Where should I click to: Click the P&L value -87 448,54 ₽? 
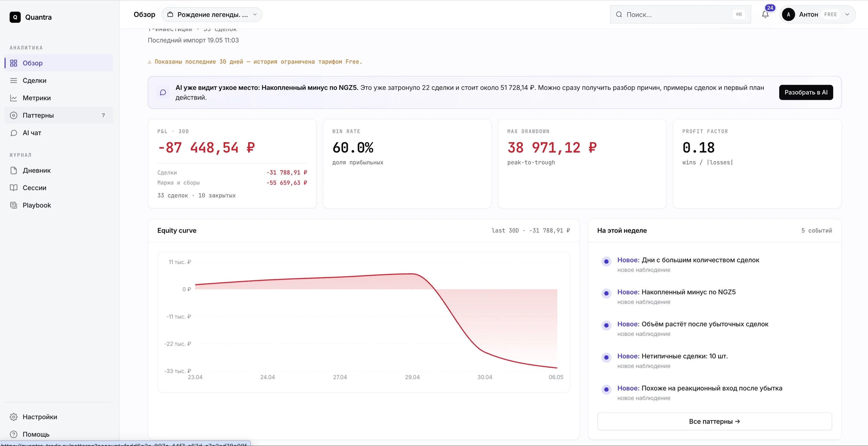click(x=206, y=148)
